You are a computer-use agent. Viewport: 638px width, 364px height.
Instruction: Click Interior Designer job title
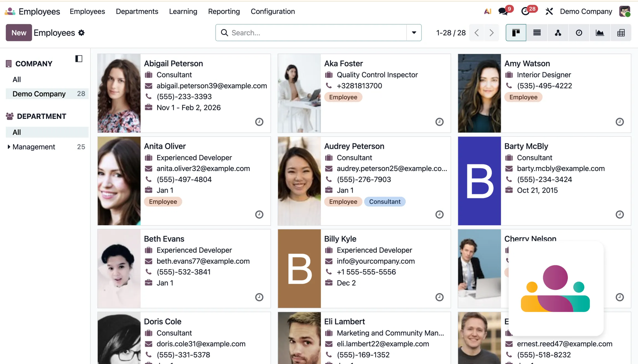544,75
